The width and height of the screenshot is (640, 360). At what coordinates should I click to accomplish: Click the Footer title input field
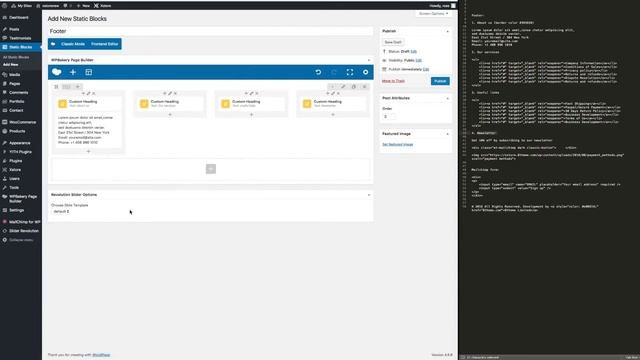coord(211,31)
